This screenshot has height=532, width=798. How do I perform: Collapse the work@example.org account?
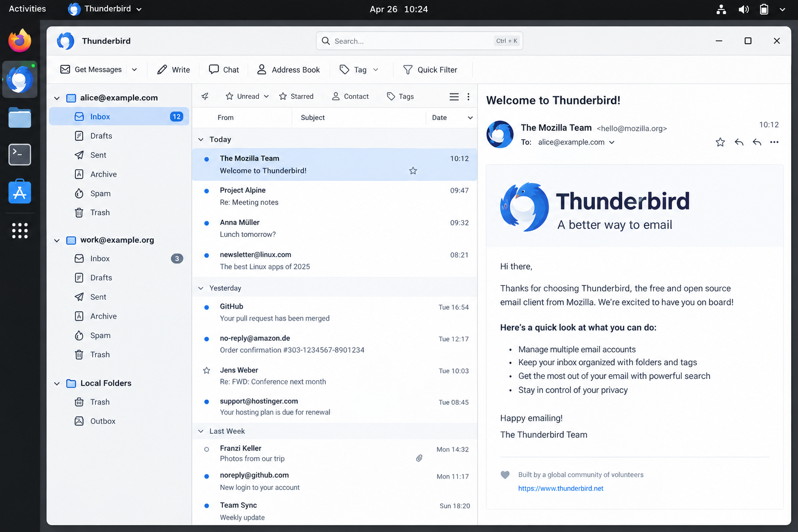click(x=57, y=240)
